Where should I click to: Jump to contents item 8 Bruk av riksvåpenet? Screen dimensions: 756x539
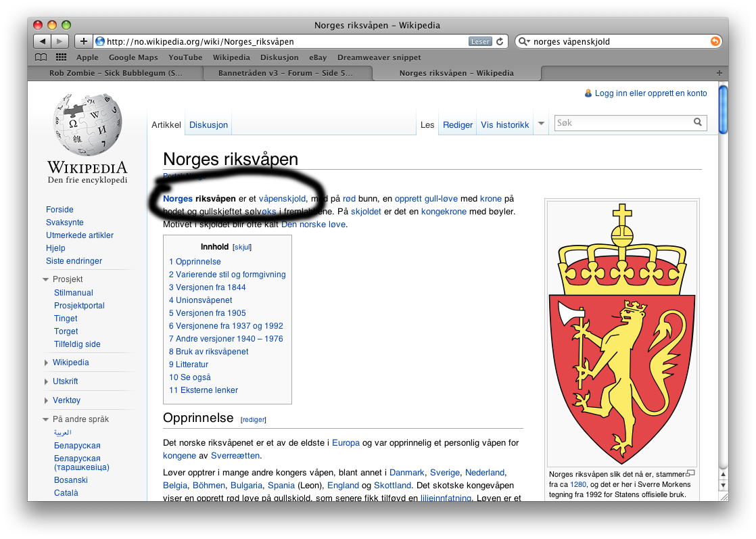(208, 352)
